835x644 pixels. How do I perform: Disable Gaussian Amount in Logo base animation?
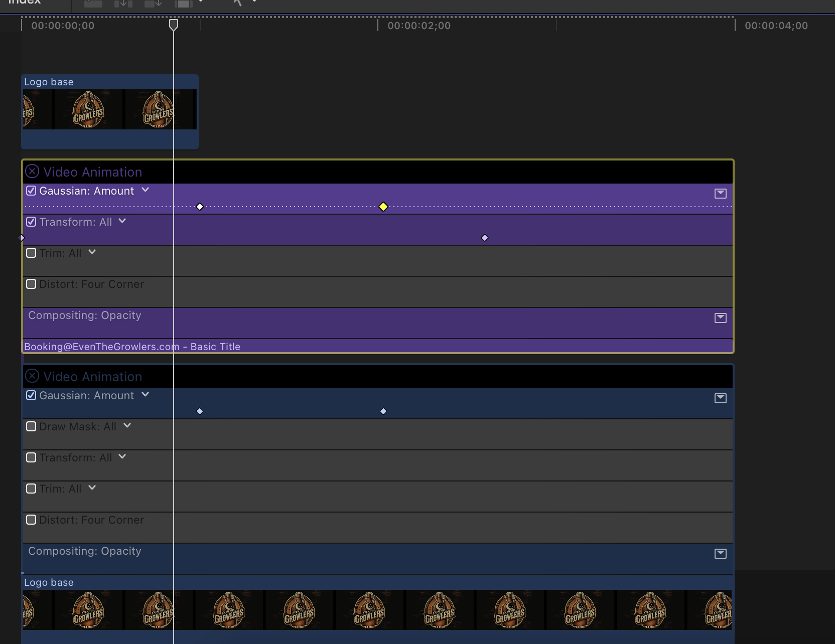pyautogui.click(x=31, y=395)
